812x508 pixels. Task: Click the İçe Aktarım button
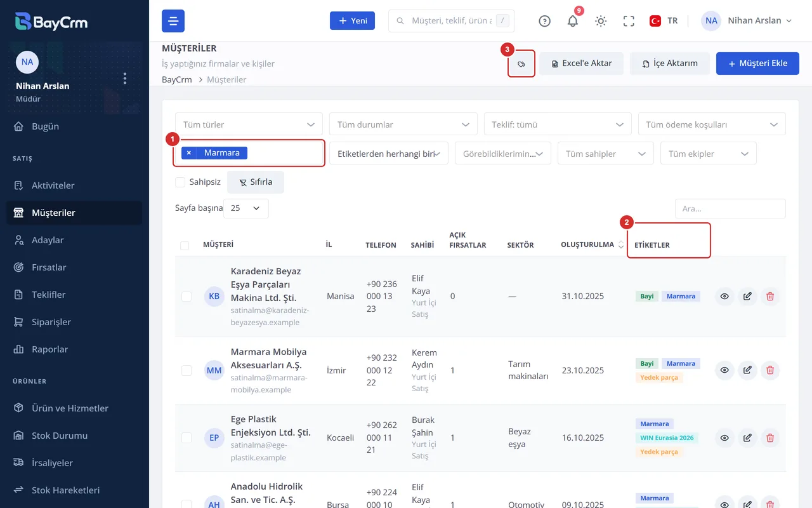coord(669,63)
